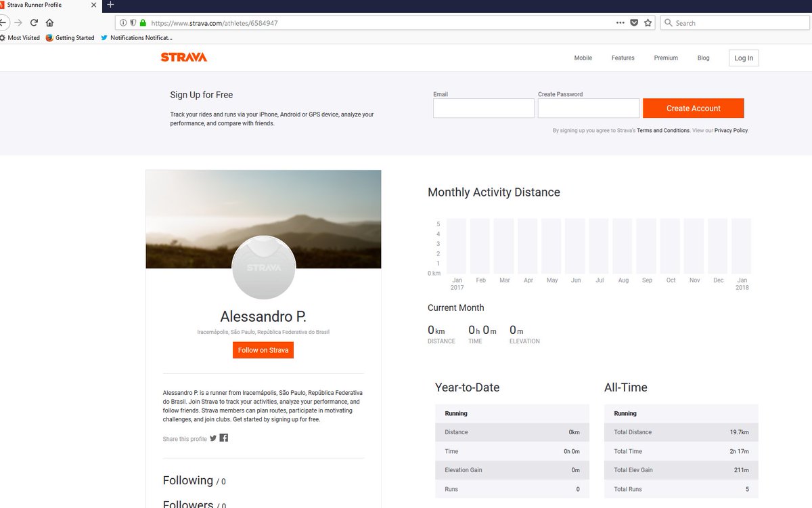Open the Features menu item

623,58
